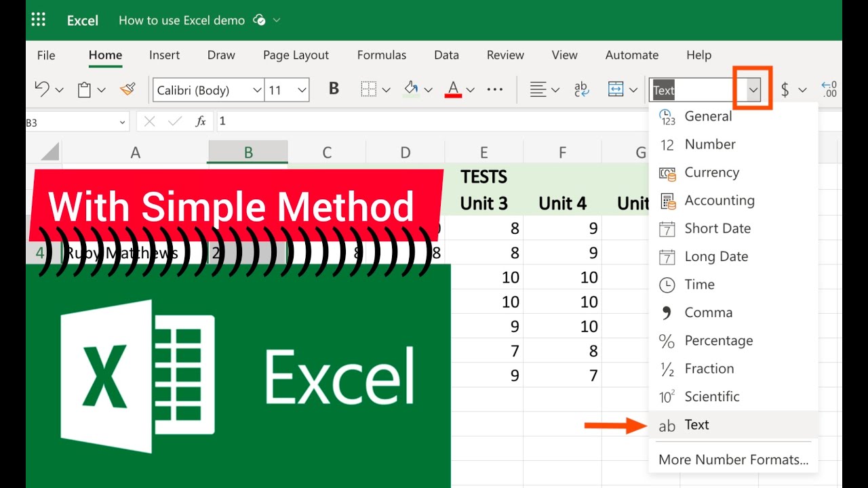Click the increase decimal icon
The image size is (868, 488).
pyautogui.click(x=829, y=89)
